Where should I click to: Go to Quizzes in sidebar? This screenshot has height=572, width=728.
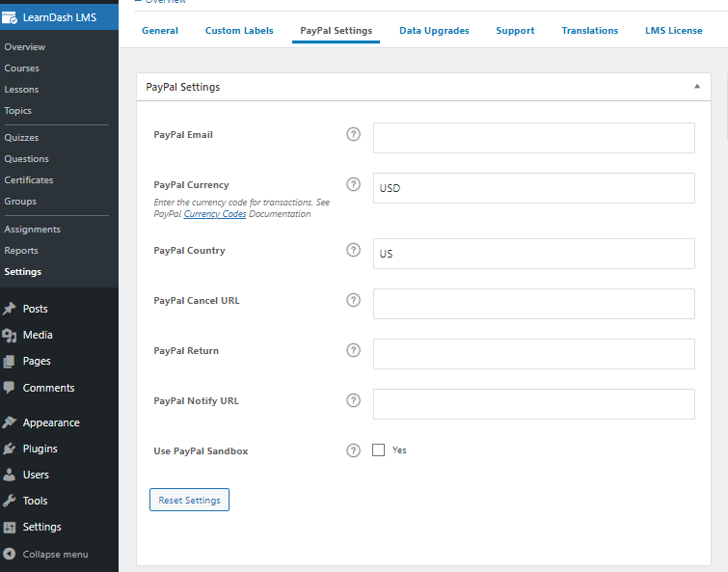tap(21, 138)
